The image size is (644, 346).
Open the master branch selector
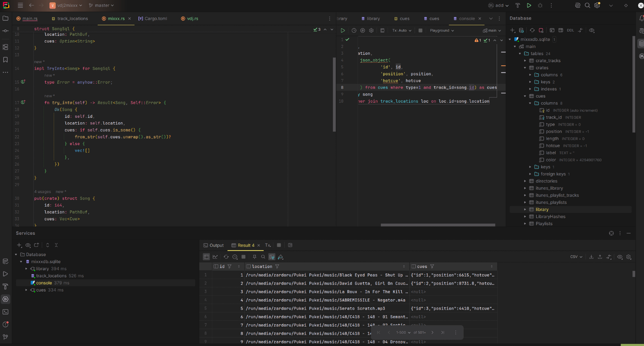pos(101,5)
